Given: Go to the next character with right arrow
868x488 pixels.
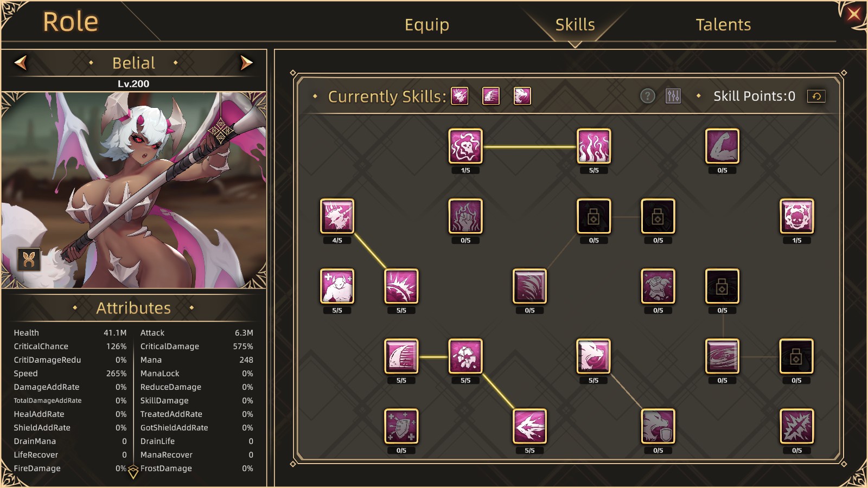Looking at the screenshot, I should (246, 63).
